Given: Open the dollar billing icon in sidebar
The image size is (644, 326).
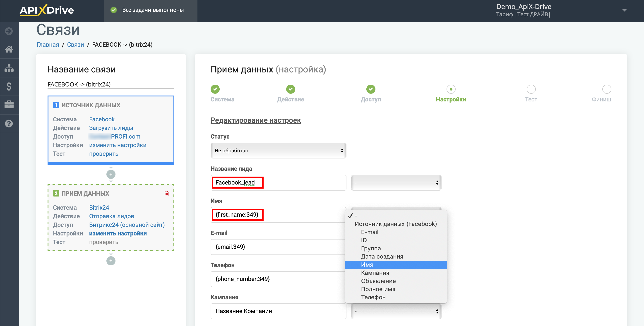Looking at the screenshot, I should tap(9, 86).
